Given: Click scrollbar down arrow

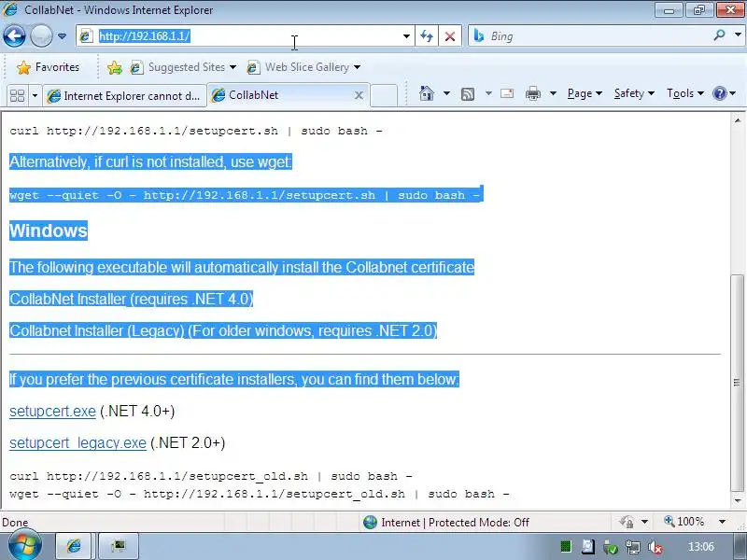Looking at the screenshot, I should click(738, 501).
